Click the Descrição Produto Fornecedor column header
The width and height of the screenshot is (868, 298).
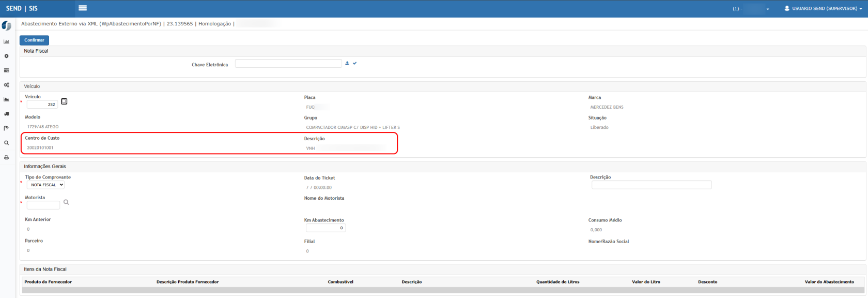point(188,282)
